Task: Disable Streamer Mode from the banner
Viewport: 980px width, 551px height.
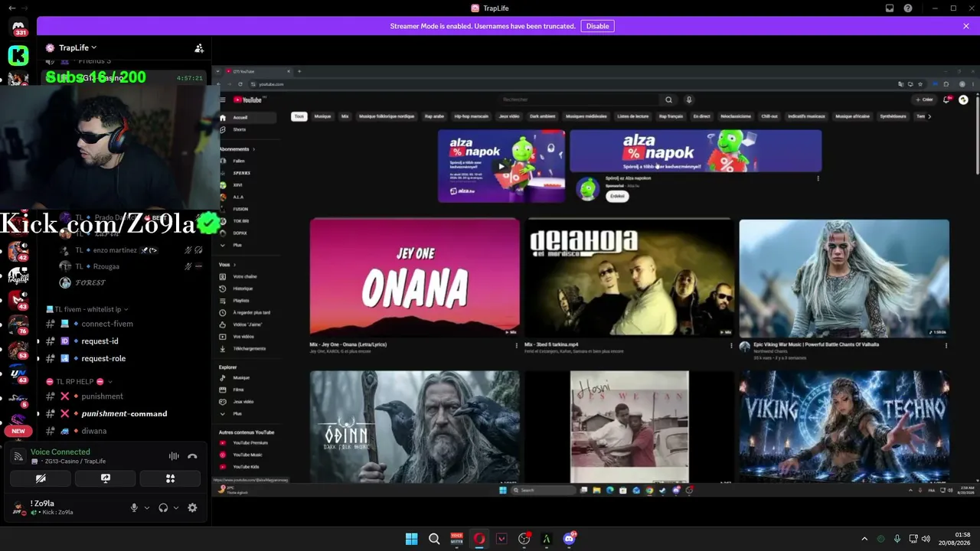Action: pos(597,26)
